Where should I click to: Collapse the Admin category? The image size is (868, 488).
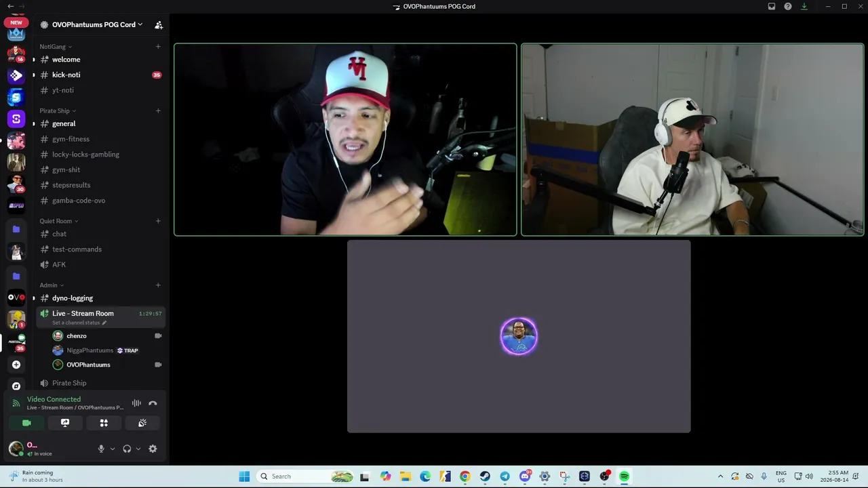click(x=52, y=285)
